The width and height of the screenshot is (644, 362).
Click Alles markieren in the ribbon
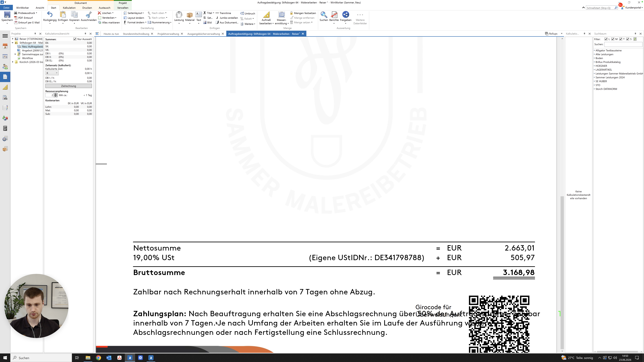[109, 22]
